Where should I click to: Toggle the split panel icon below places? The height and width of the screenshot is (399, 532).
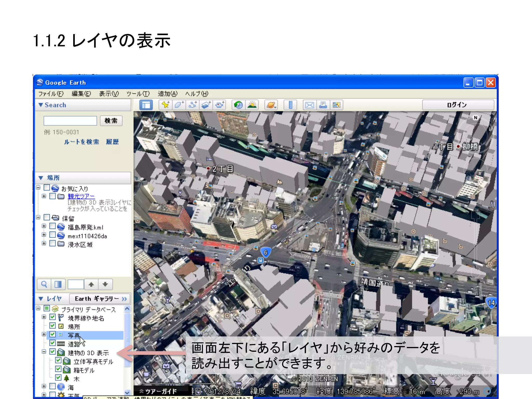[x=58, y=284]
